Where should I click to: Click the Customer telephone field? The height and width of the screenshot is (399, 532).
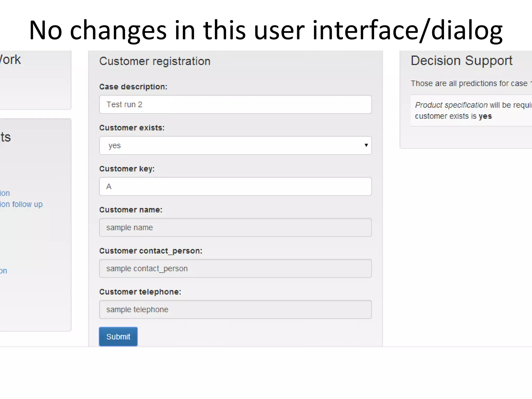(235, 310)
